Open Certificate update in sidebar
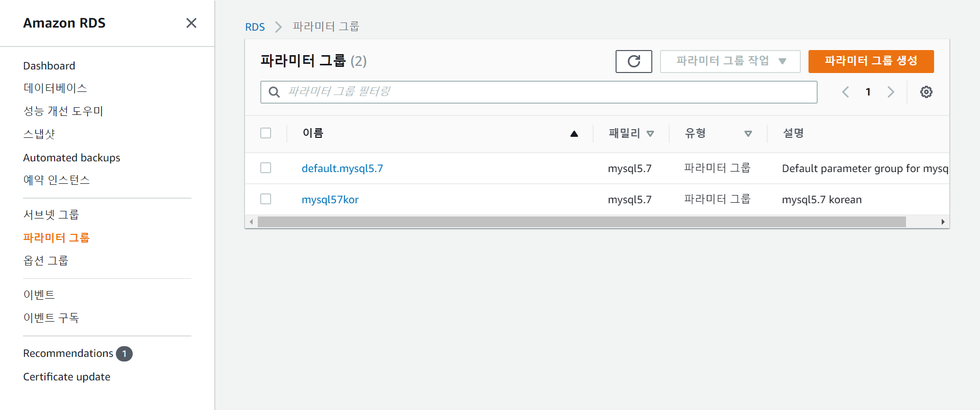 coord(66,377)
